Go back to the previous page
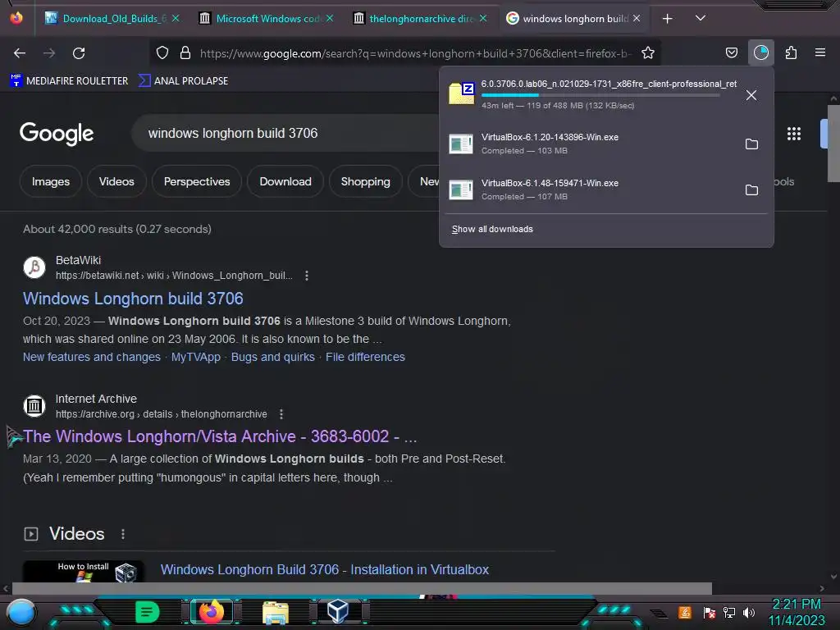Image resolution: width=840 pixels, height=630 pixels. click(20, 53)
